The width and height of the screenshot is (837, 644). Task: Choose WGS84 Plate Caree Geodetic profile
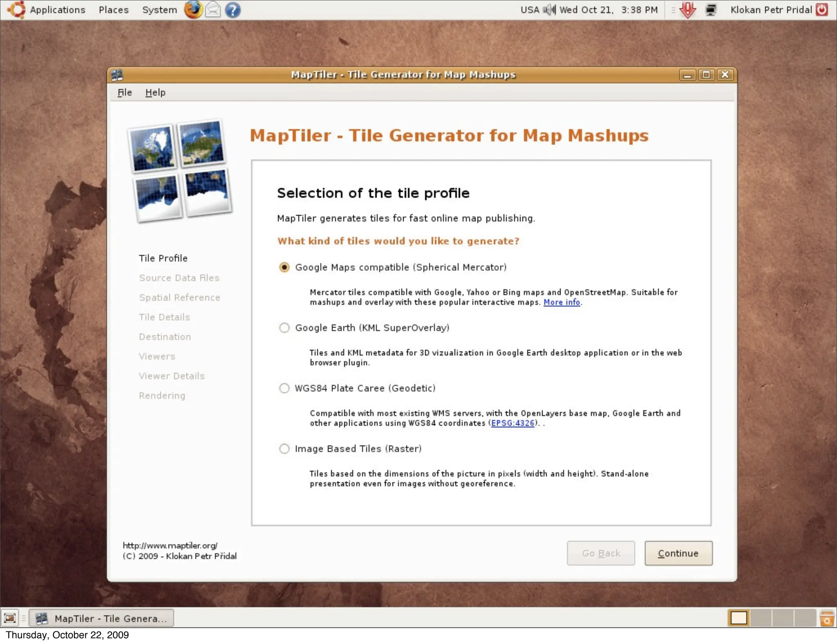pos(284,388)
